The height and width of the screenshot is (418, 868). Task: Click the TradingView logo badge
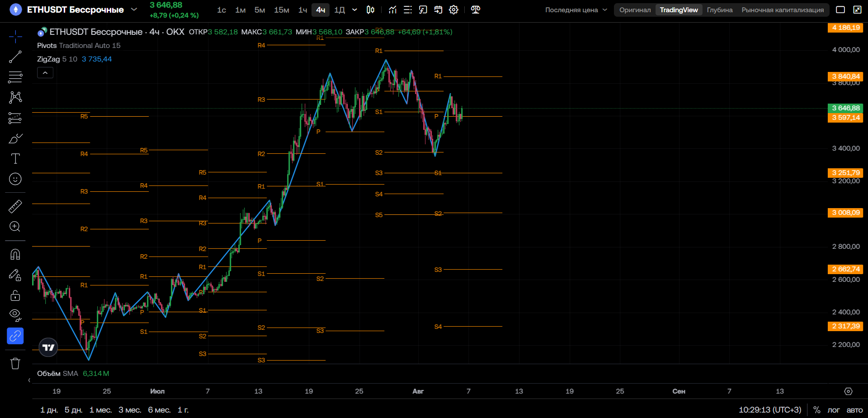[48, 347]
